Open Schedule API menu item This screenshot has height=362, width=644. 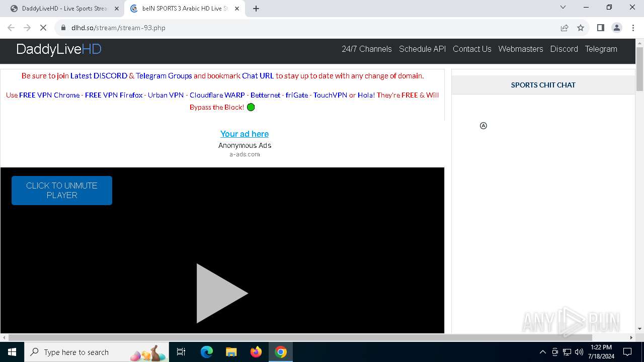pos(422,49)
